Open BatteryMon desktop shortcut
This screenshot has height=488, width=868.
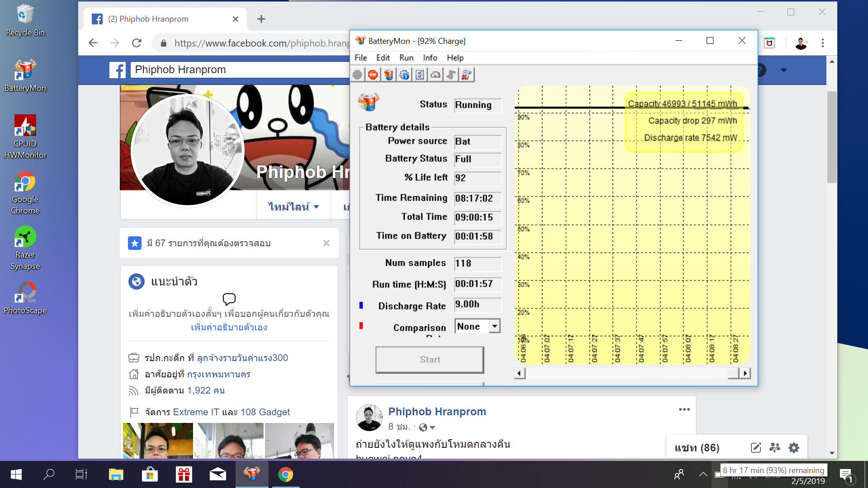point(25,76)
